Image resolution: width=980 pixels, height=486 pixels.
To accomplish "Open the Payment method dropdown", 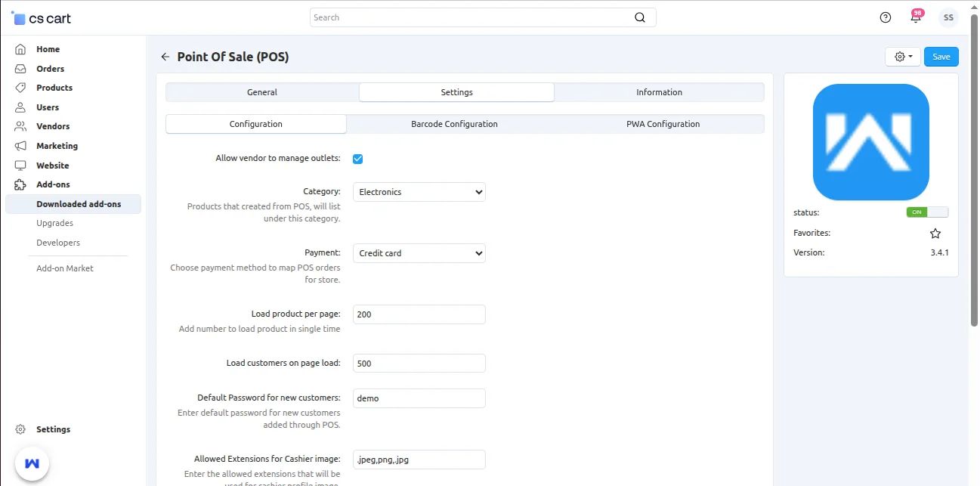I will pos(419,253).
